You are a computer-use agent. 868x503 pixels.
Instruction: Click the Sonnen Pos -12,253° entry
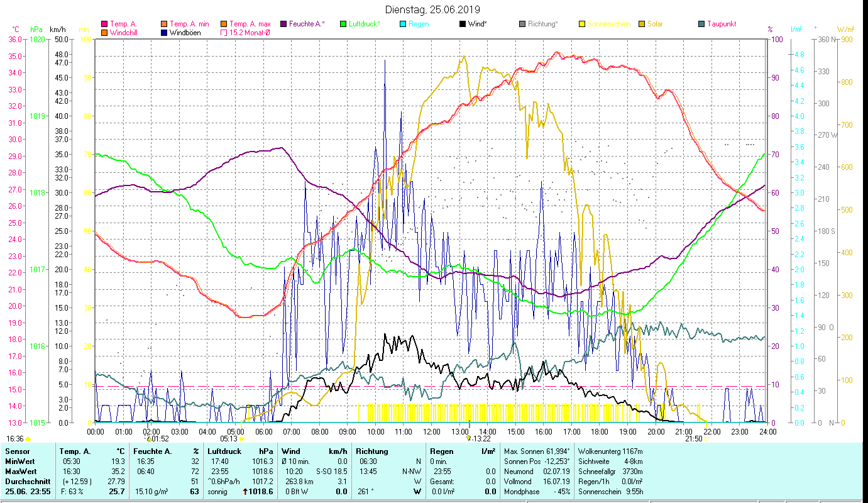(x=537, y=461)
